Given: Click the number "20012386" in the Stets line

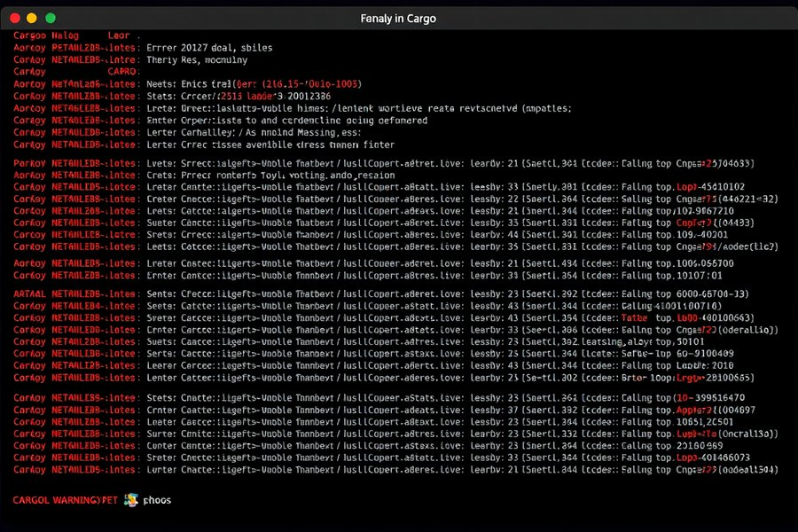Looking at the screenshot, I should (309, 97).
